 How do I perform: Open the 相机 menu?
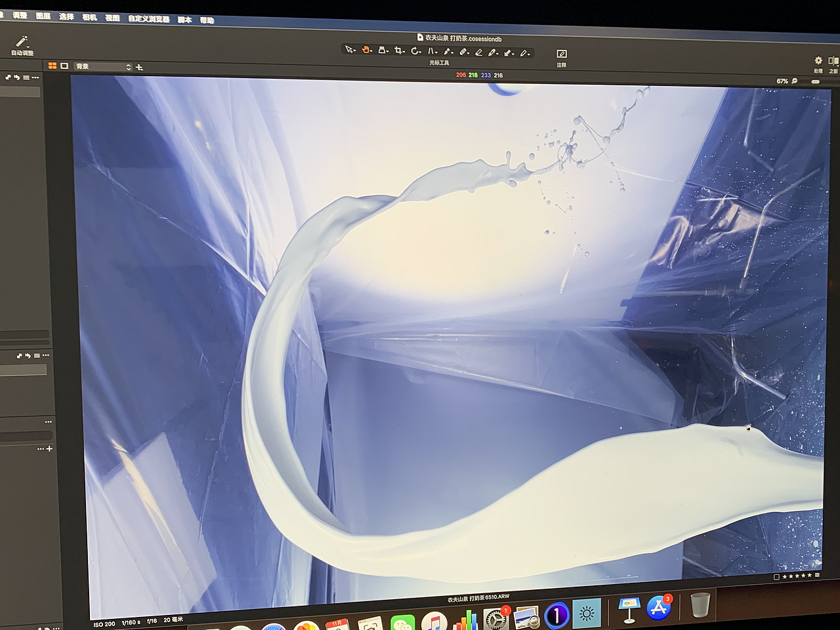pyautogui.click(x=90, y=17)
